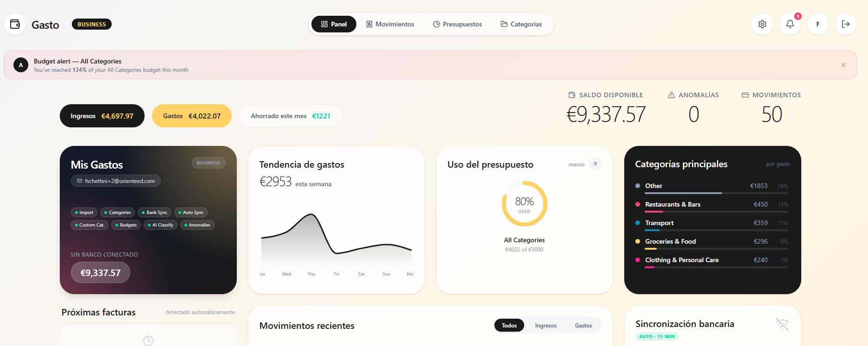Click the Gastos €4,022.07 pill

[x=191, y=116]
